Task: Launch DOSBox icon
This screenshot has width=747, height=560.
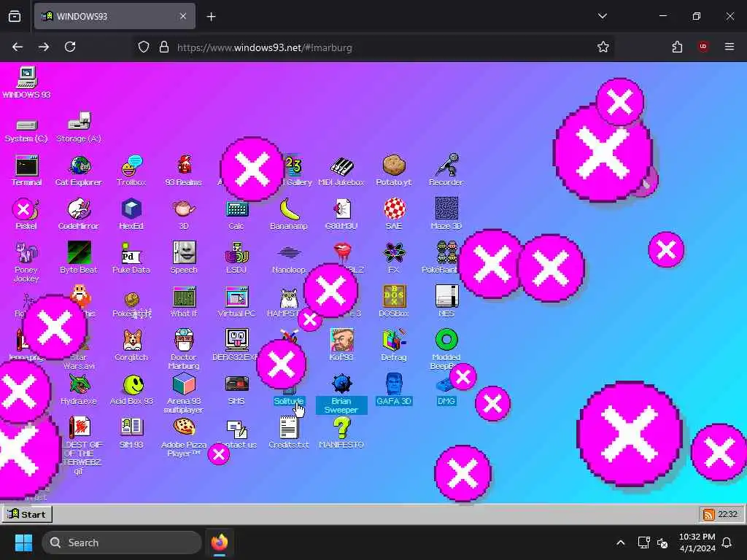Action: 394,296
